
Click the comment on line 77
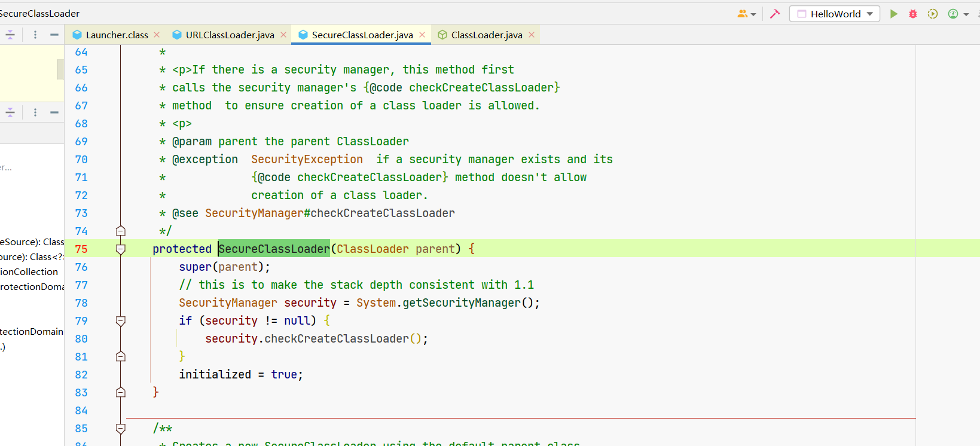[356, 285]
